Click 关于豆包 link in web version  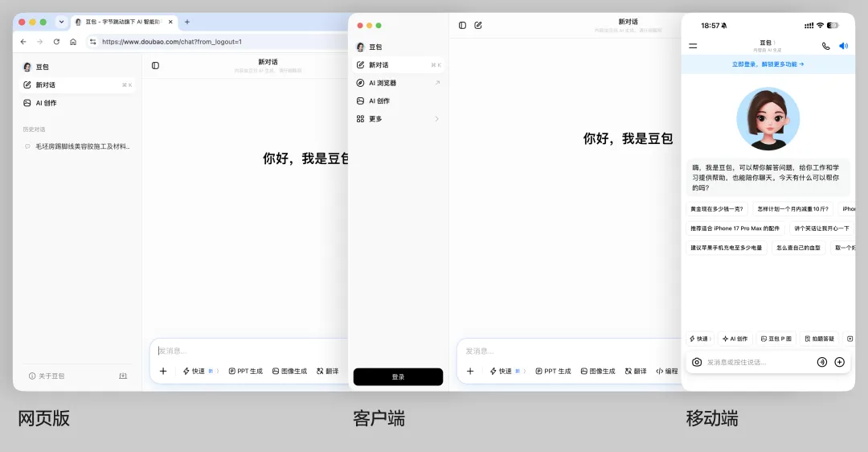(x=47, y=376)
